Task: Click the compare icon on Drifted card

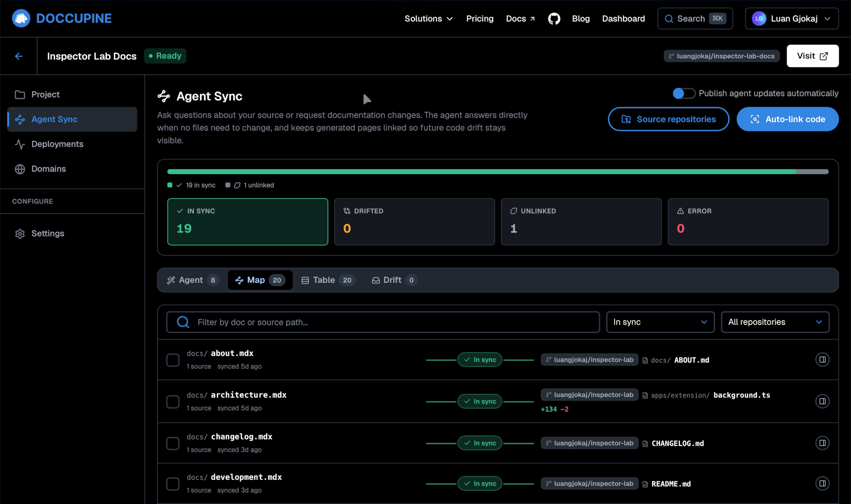Action: pyautogui.click(x=347, y=211)
